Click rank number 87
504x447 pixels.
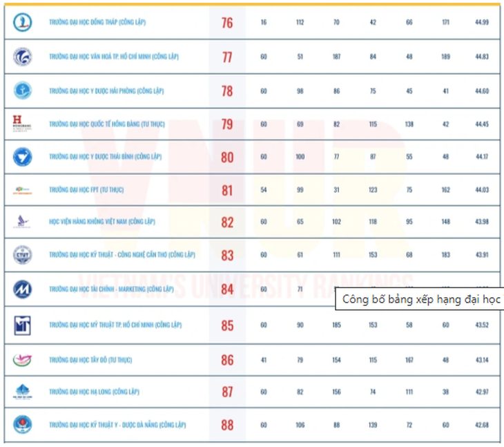pos(227,392)
